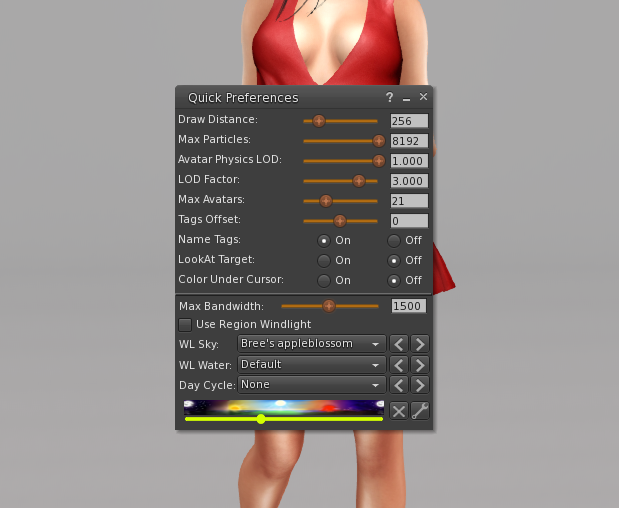Viewport: 619px width, 508px height.
Task: Turn LookAt Target On
Action: coord(324,261)
